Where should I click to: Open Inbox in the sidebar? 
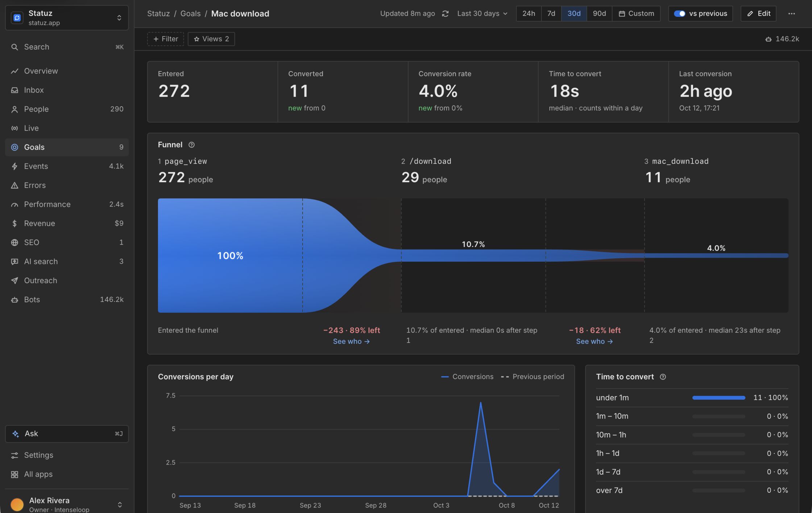(x=67, y=90)
